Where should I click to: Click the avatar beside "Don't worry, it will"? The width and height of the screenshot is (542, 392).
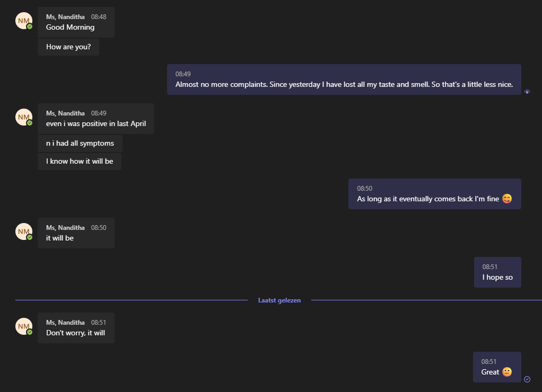(x=24, y=326)
